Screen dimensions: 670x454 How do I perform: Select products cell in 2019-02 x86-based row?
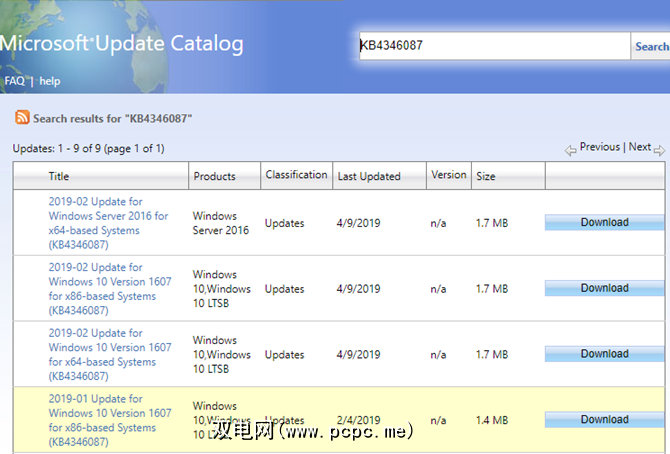(221, 289)
